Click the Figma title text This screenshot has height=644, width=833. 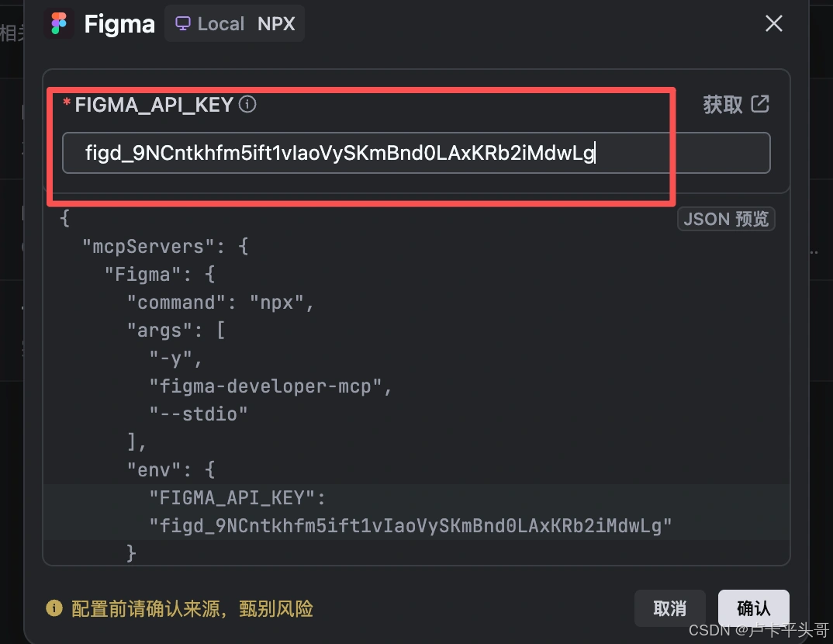point(119,25)
